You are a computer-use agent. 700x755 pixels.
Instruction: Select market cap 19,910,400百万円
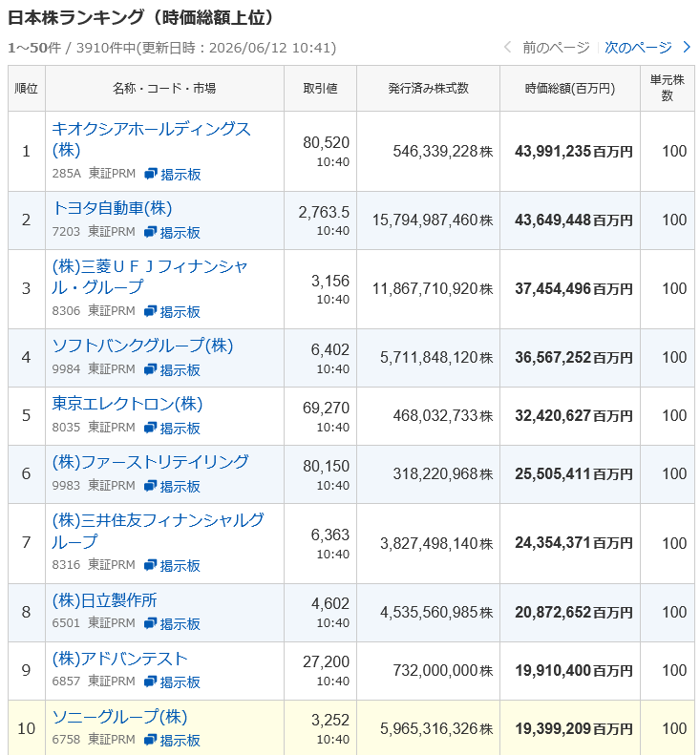pos(573,671)
